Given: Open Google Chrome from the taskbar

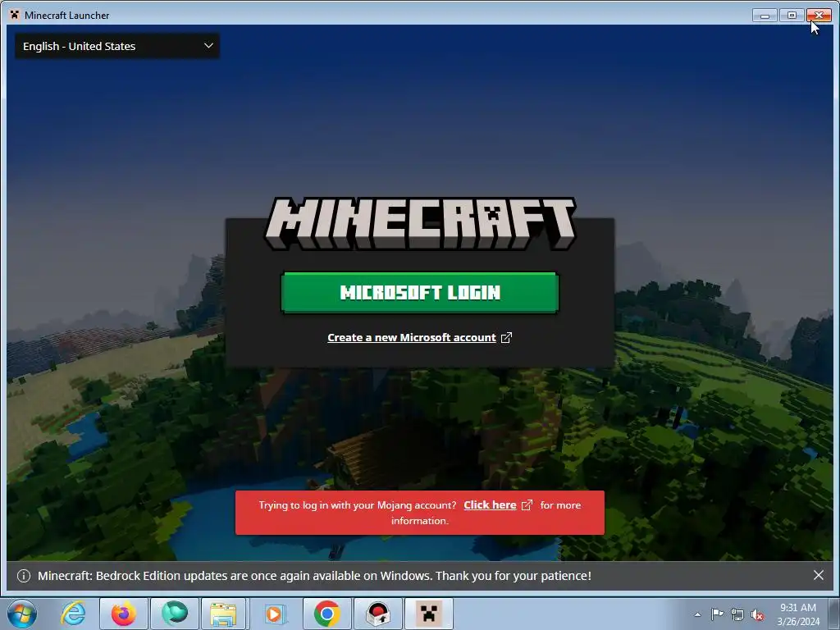Looking at the screenshot, I should tap(326, 614).
